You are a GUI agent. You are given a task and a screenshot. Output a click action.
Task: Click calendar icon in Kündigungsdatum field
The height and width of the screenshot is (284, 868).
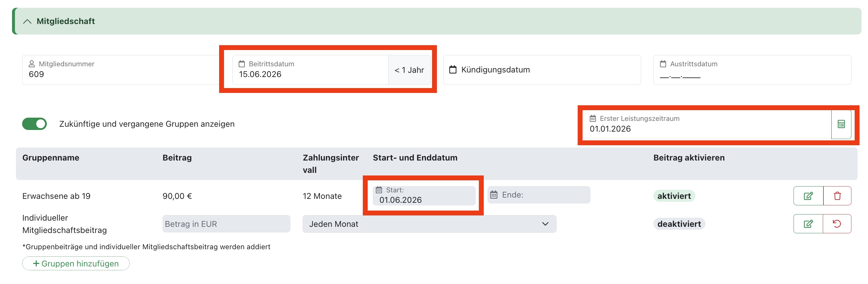[x=453, y=70]
